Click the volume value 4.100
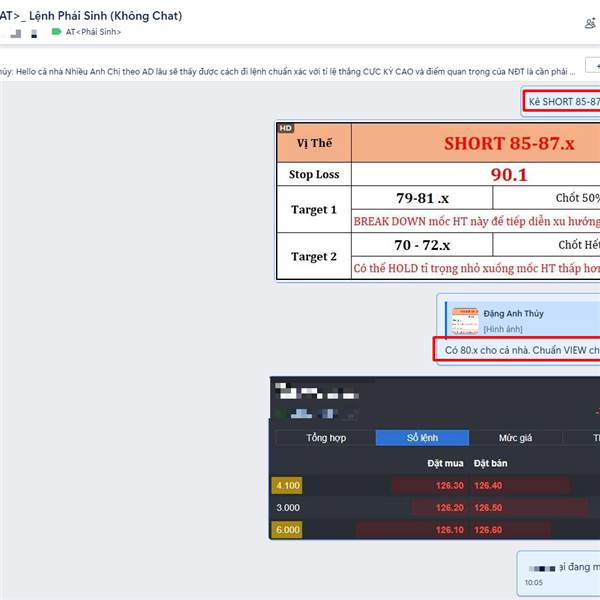Viewport: 600px width, 600px height. point(287,486)
